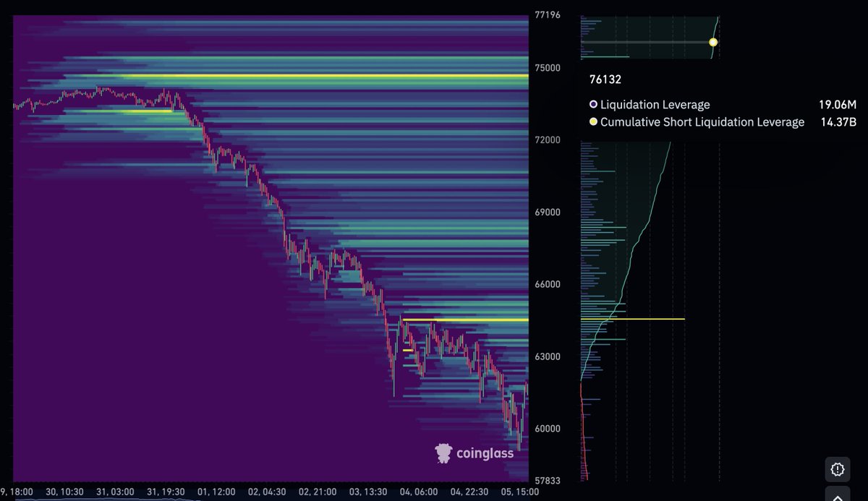868x501 pixels.
Task: Click the 60000 price axis label
Action: pyautogui.click(x=548, y=429)
